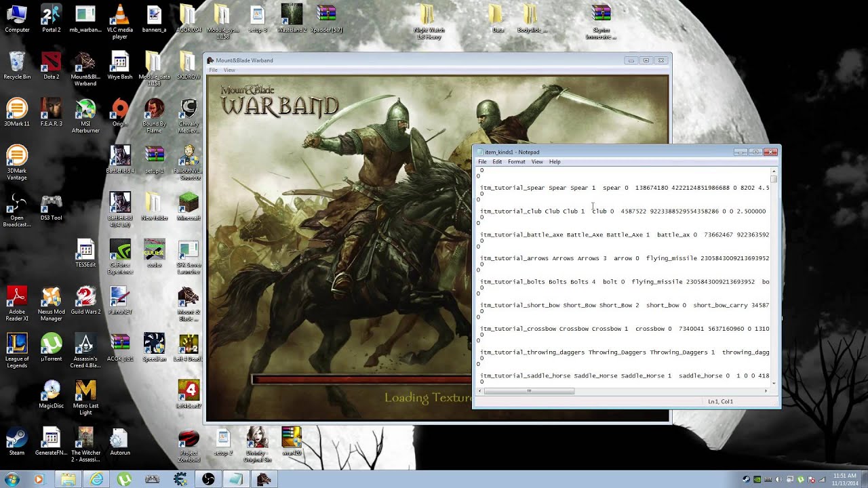The width and height of the screenshot is (868, 488).
Task: Select the Skyrim Immersive archive icon
Action: tap(601, 22)
